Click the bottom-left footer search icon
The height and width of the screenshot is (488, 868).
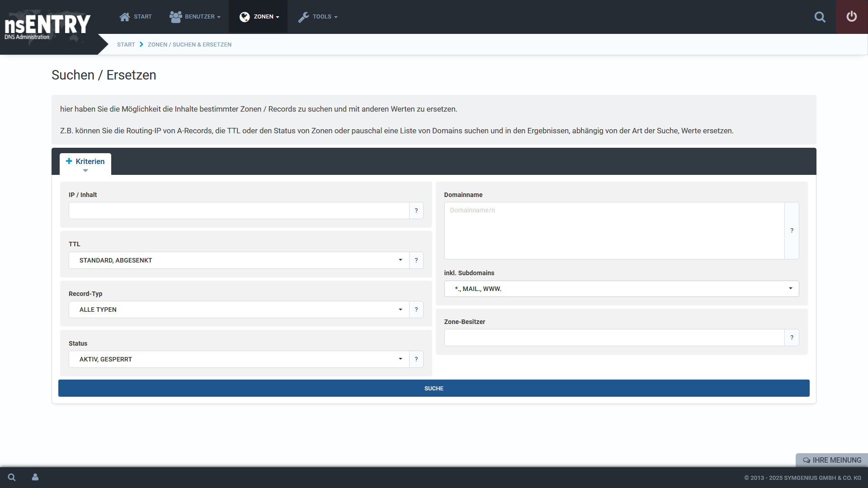pyautogui.click(x=12, y=477)
